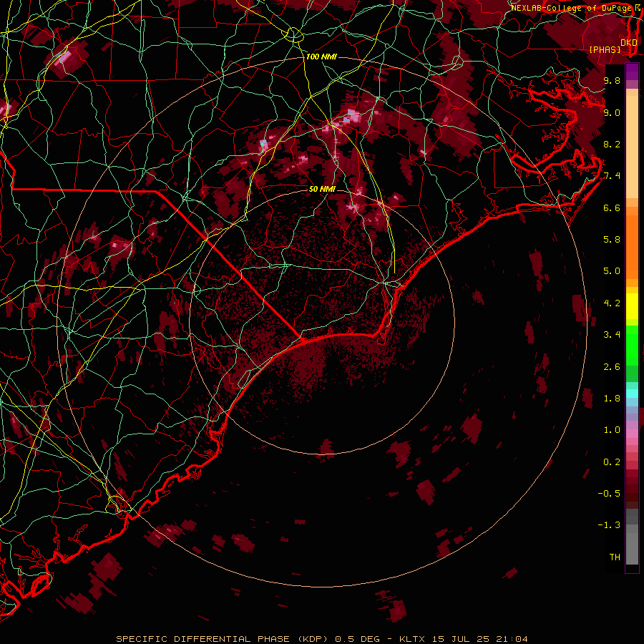The image size is (644, 644).
Task: Click the 50 NMI range ring label
Action: coord(323,190)
